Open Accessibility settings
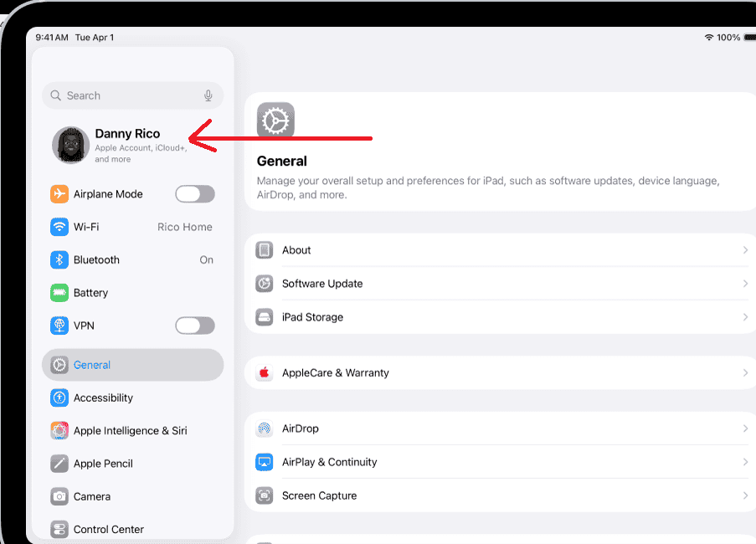Viewport: 756px width, 544px height. point(132,398)
